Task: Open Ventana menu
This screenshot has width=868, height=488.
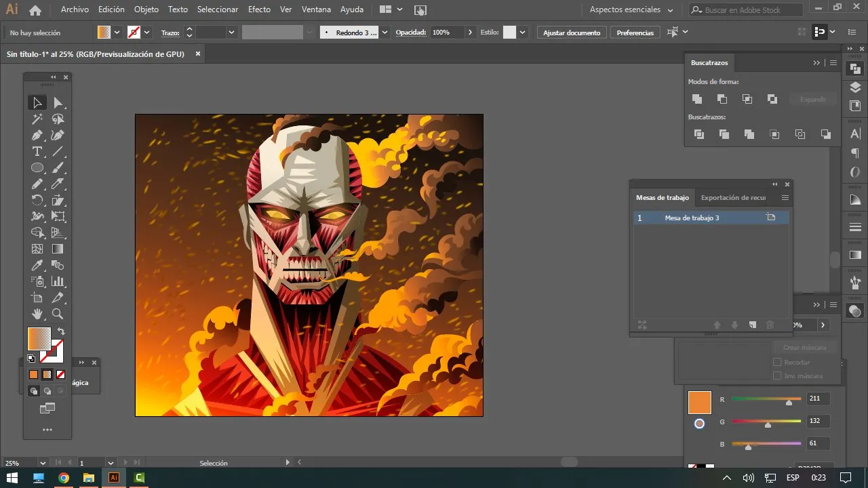Action: click(x=316, y=9)
